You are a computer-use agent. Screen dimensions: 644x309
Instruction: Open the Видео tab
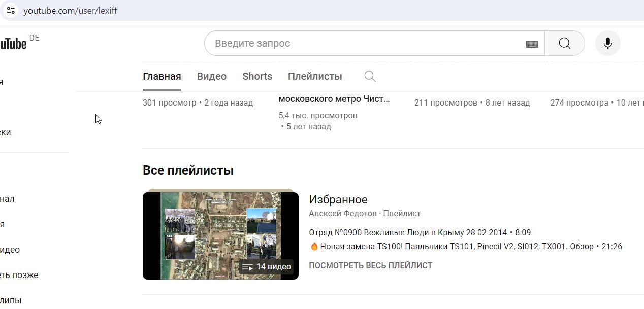pos(212,76)
